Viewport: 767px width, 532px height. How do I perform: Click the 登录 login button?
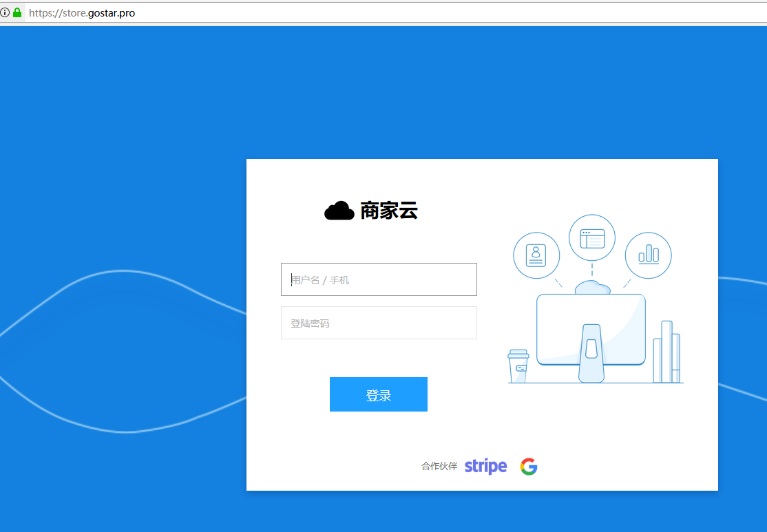pyautogui.click(x=379, y=394)
